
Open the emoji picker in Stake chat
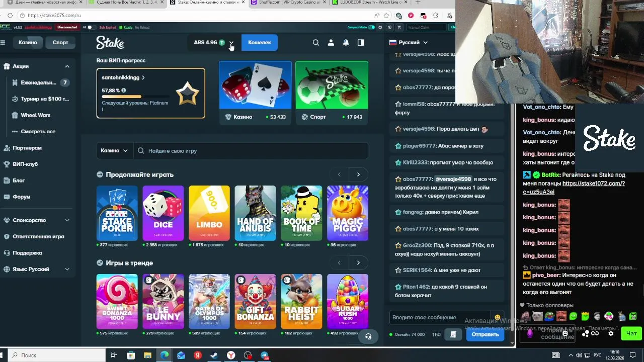tap(497, 318)
